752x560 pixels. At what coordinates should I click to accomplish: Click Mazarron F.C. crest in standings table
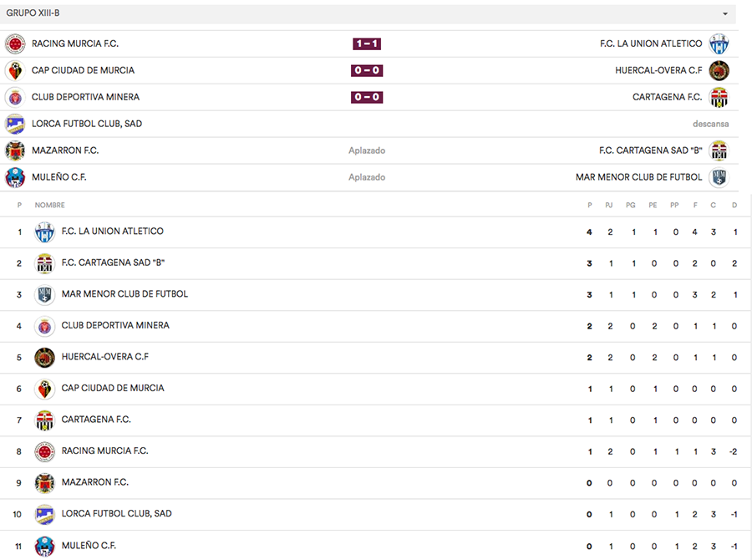point(44,483)
